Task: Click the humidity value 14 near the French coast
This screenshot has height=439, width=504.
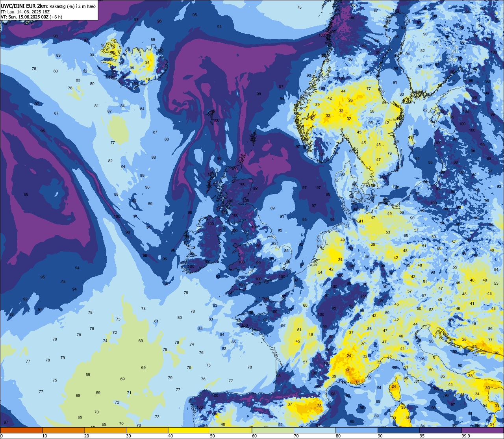Action: click(x=358, y=382)
